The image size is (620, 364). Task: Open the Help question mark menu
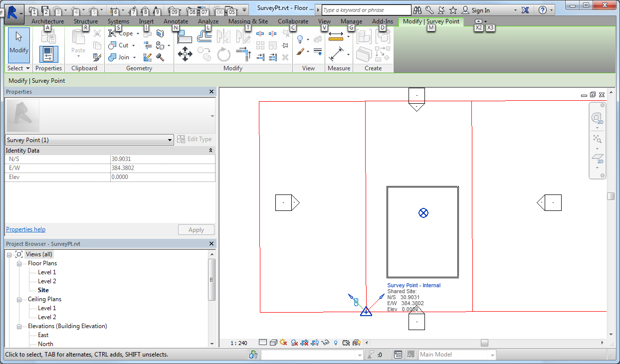coord(543,10)
